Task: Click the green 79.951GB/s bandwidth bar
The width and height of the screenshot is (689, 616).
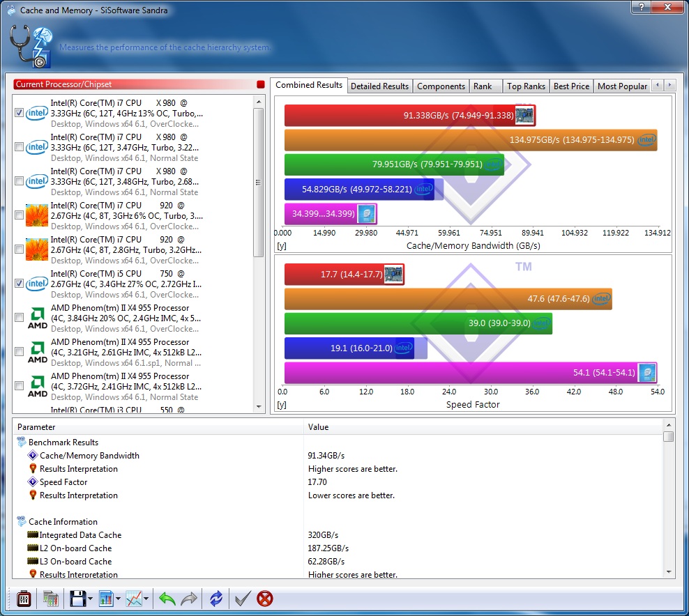Action: click(394, 164)
